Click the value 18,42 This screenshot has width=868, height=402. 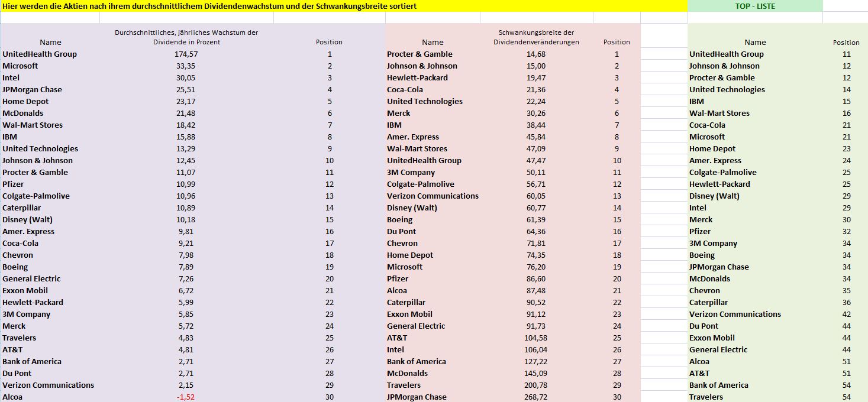coord(186,125)
